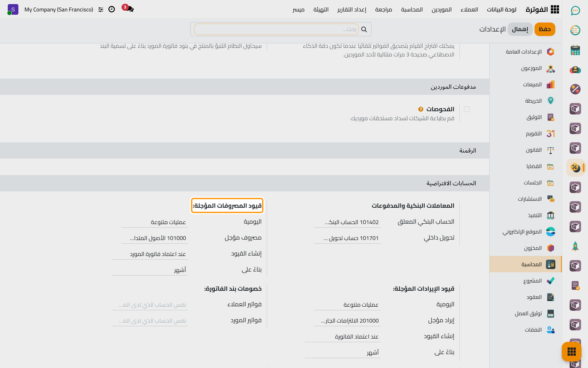This screenshot has width=588, height=368.
Task: Open the orange floating apps grid button
Action: 571,351
